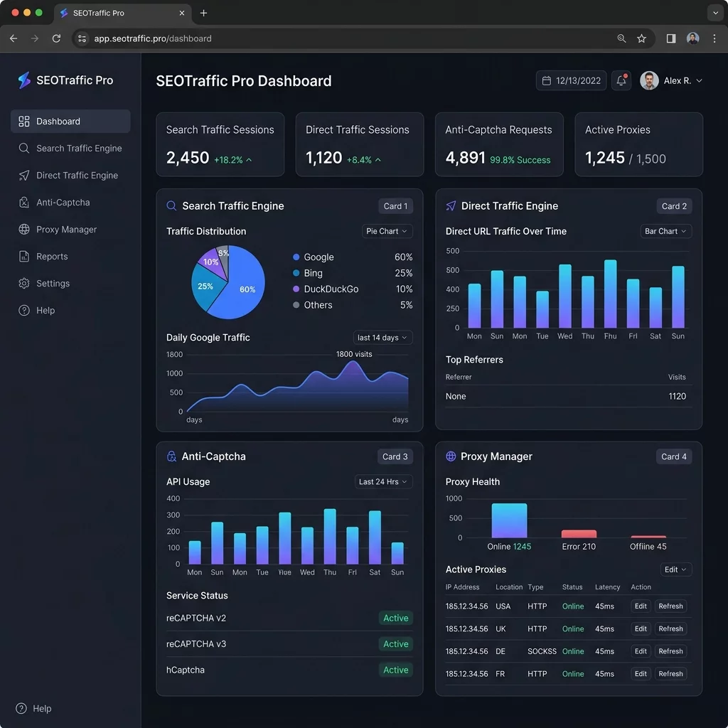Refresh the FR proxy row
Viewport: 728px width, 728px height.
670,674
